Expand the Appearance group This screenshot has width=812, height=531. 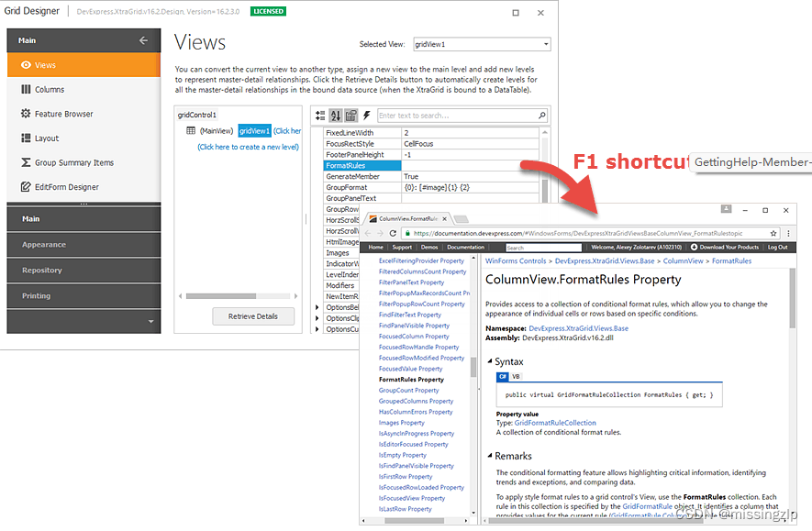[83, 245]
